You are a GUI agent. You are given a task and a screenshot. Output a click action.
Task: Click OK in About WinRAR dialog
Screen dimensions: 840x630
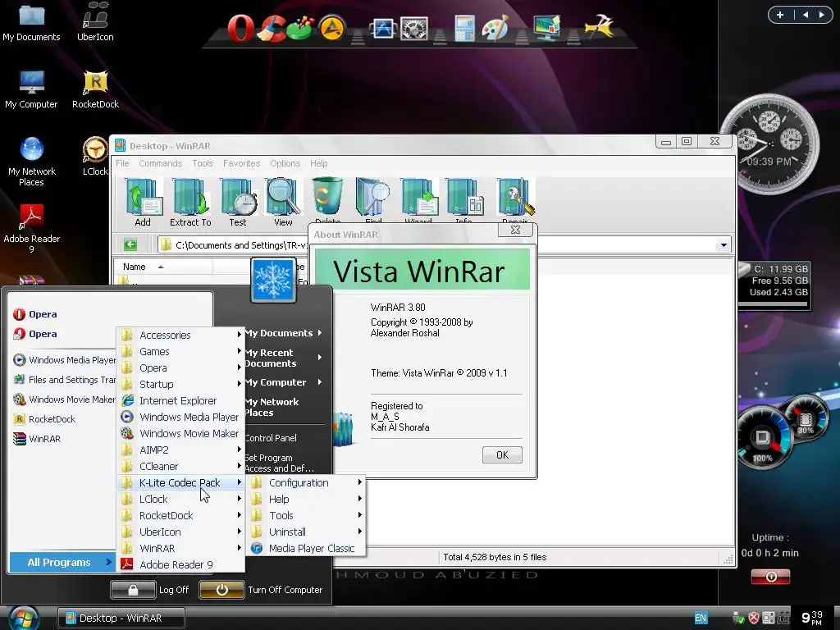502,454
